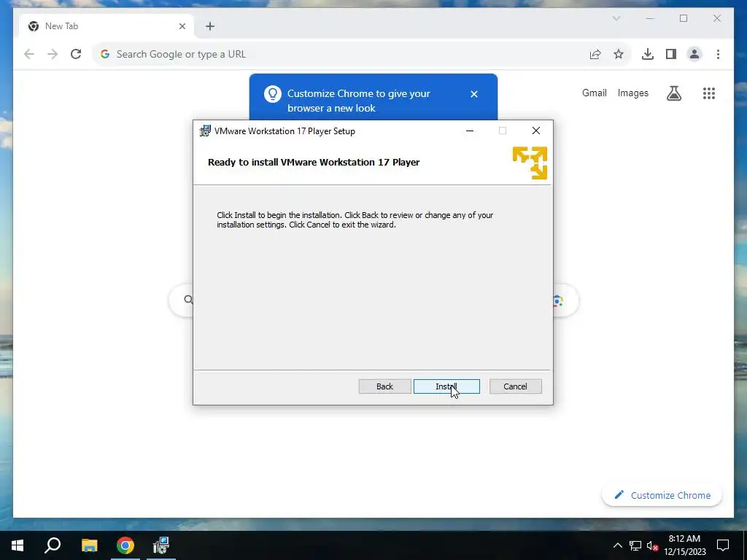Screen dimensions: 747x560
Task: Switch to VMware installer taskbar icon
Action: coord(161,545)
